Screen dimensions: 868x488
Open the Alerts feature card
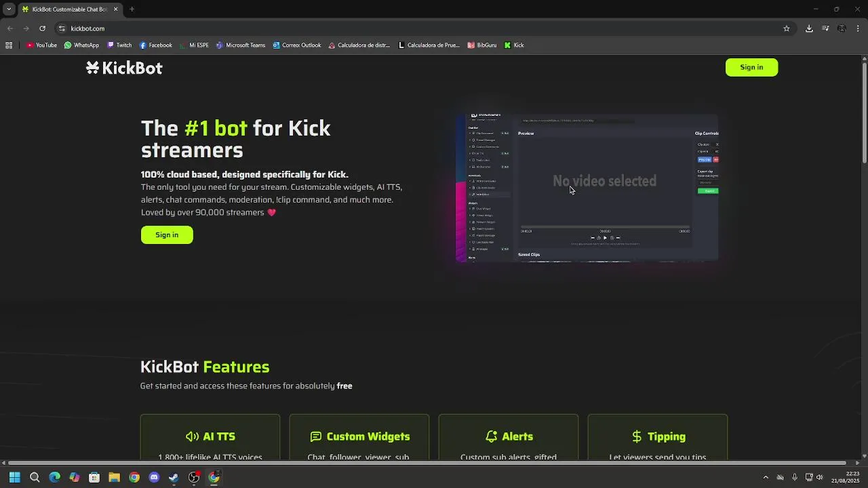[509, 437]
